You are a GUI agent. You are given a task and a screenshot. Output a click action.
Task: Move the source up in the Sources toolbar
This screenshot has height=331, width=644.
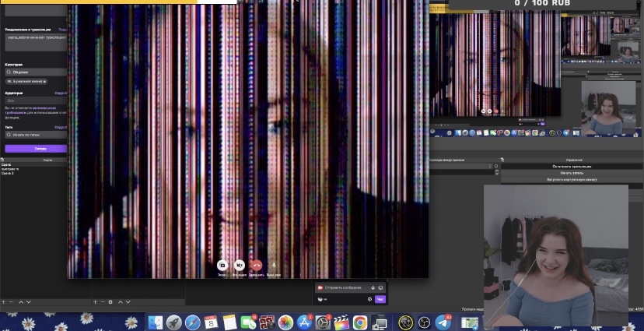pos(121,302)
